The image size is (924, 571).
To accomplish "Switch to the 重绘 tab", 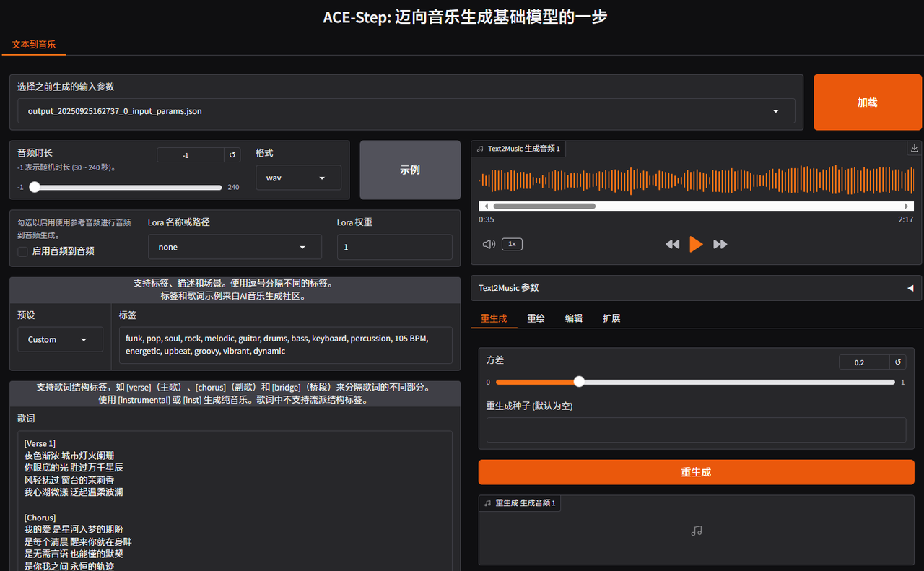I will point(536,318).
